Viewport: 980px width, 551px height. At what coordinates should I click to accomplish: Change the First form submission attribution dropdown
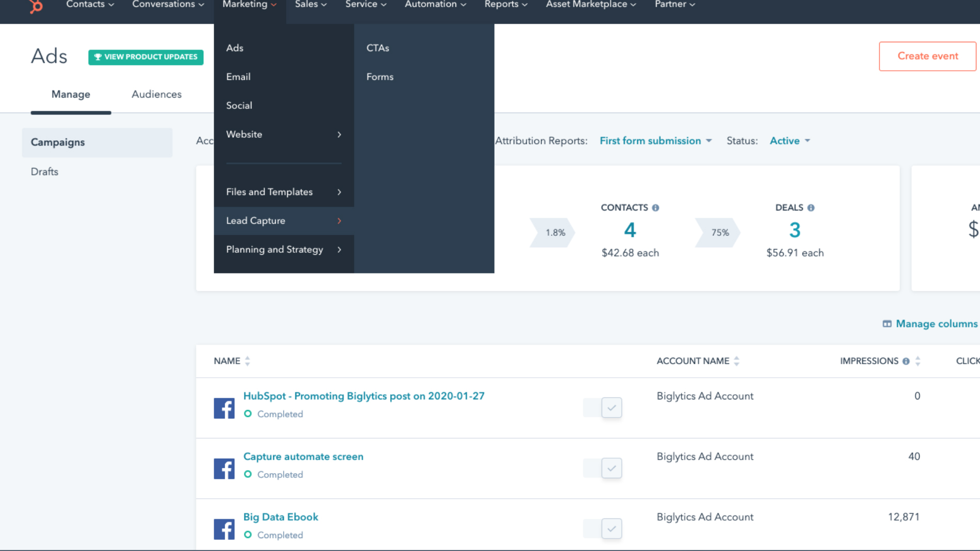pyautogui.click(x=656, y=141)
